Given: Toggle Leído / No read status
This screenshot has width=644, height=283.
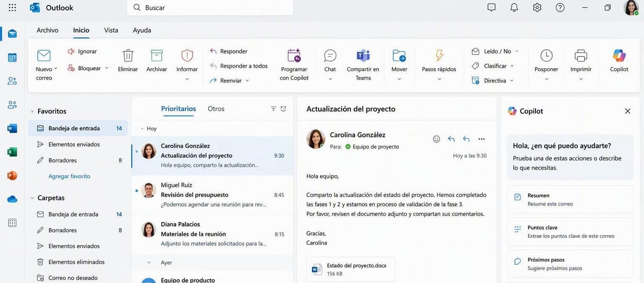Looking at the screenshot, I should [495, 51].
